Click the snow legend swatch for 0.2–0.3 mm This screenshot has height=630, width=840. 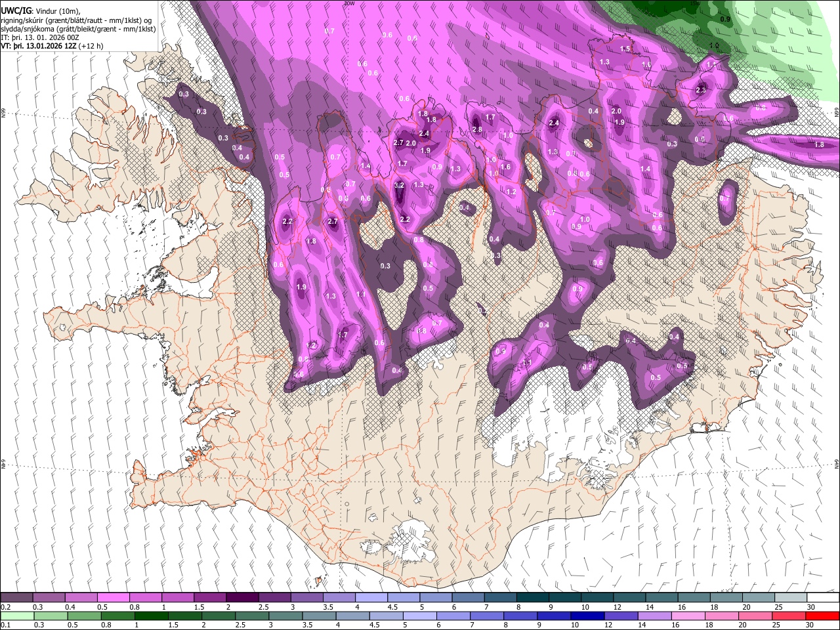(x=16, y=598)
